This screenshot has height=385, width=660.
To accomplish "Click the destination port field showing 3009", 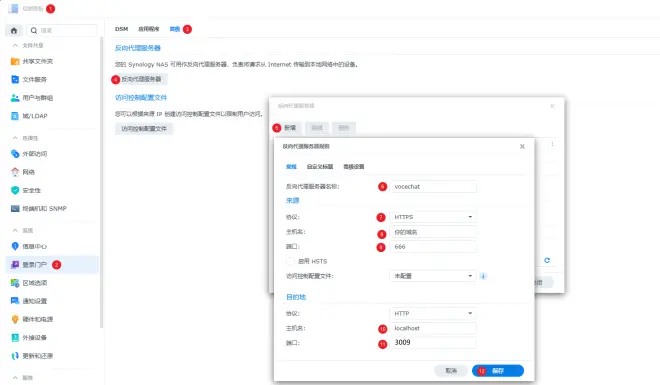I will pos(433,343).
